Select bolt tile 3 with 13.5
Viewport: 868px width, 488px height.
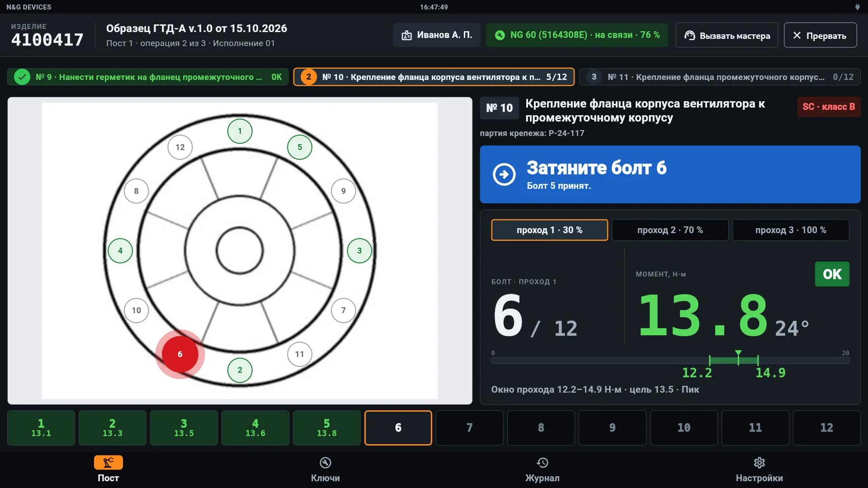(x=184, y=428)
